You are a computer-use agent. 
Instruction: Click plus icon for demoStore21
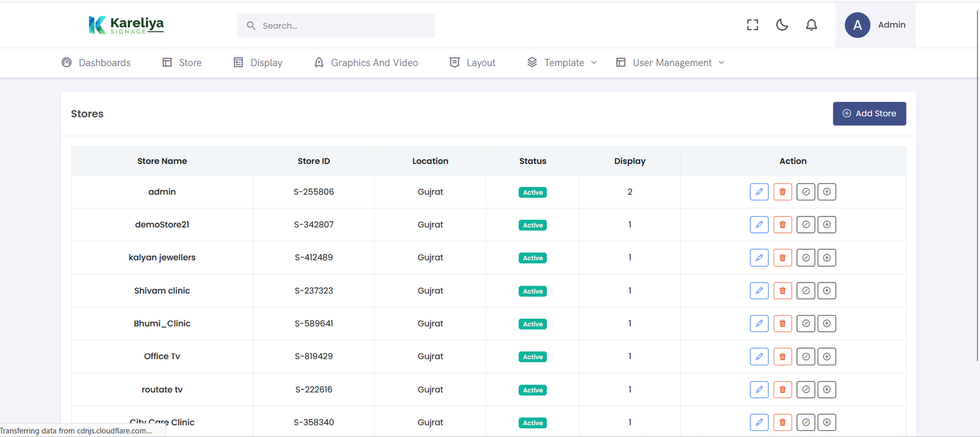click(827, 225)
